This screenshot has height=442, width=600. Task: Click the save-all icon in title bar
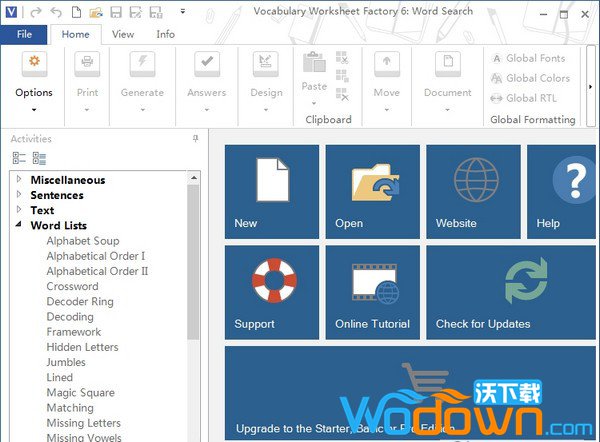tap(156, 12)
